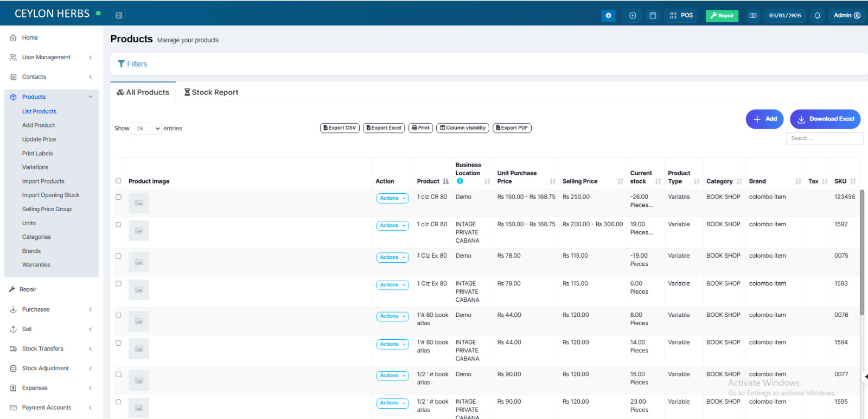Open Categories under Products
Image resolution: width=868 pixels, height=419 pixels.
[x=36, y=237]
